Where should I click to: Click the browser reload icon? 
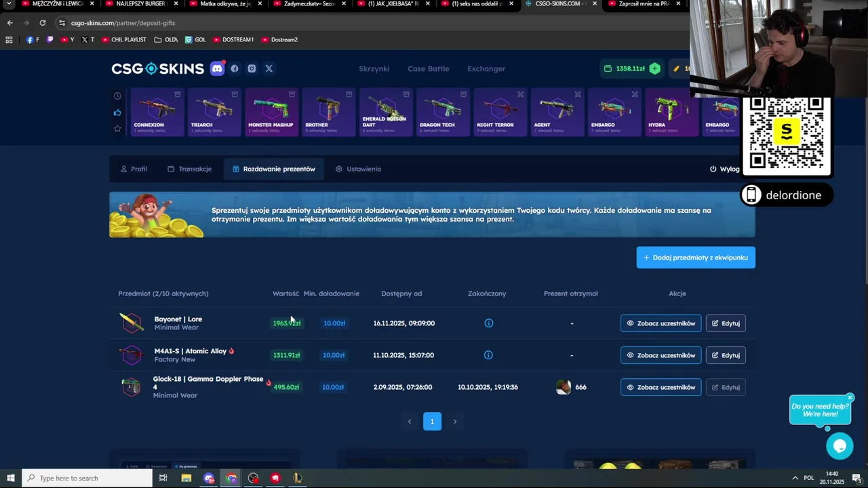(42, 23)
